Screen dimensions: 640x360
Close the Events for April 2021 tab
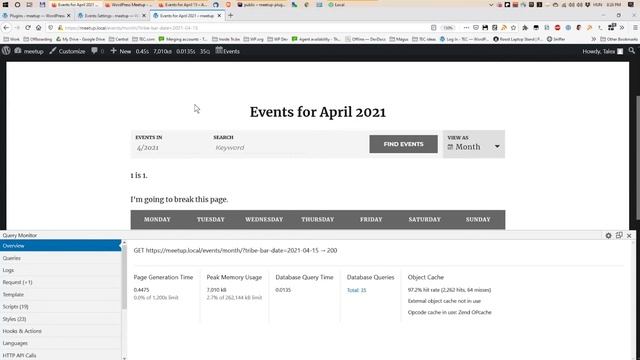[219, 16]
